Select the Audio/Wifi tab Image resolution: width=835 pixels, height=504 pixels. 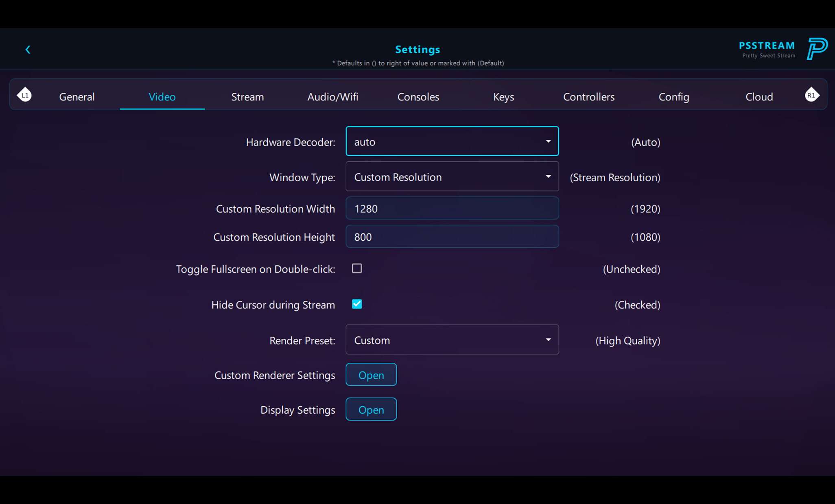point(332,97)
